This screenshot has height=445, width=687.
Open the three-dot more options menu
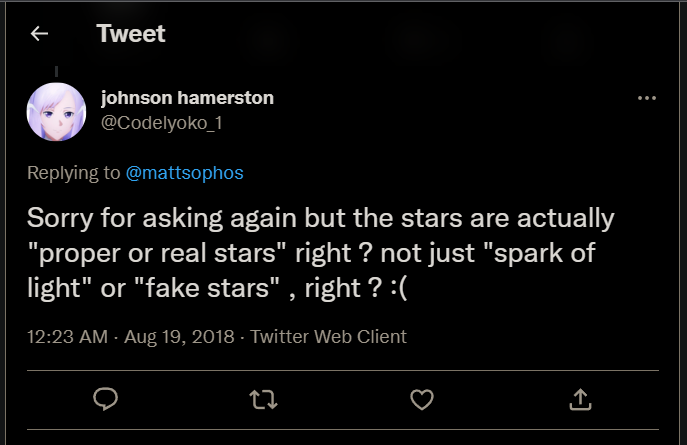[647, 99]
